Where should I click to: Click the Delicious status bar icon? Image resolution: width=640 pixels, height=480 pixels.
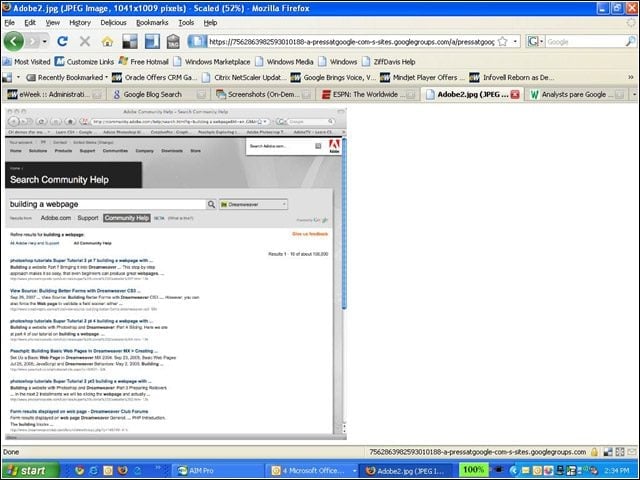click(608, 452)
